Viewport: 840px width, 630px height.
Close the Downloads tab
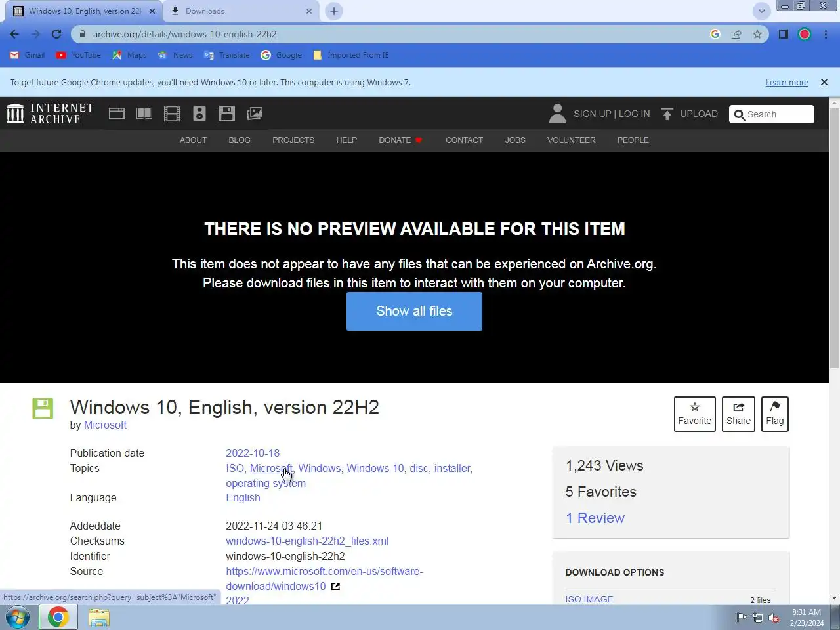click(309, 11)
